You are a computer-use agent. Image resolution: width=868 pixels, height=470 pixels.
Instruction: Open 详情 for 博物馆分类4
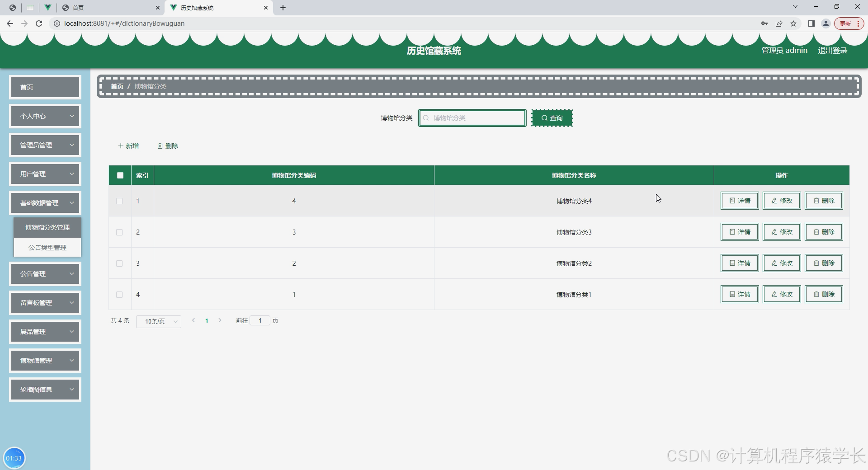740,201
